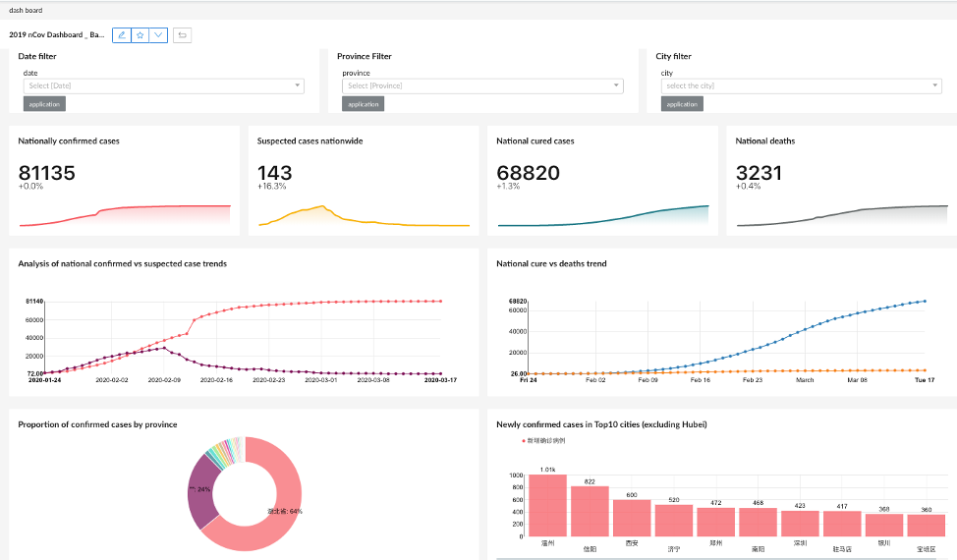
Task: Click the Tue 17 axis label
Action: [x=925, y=380]
